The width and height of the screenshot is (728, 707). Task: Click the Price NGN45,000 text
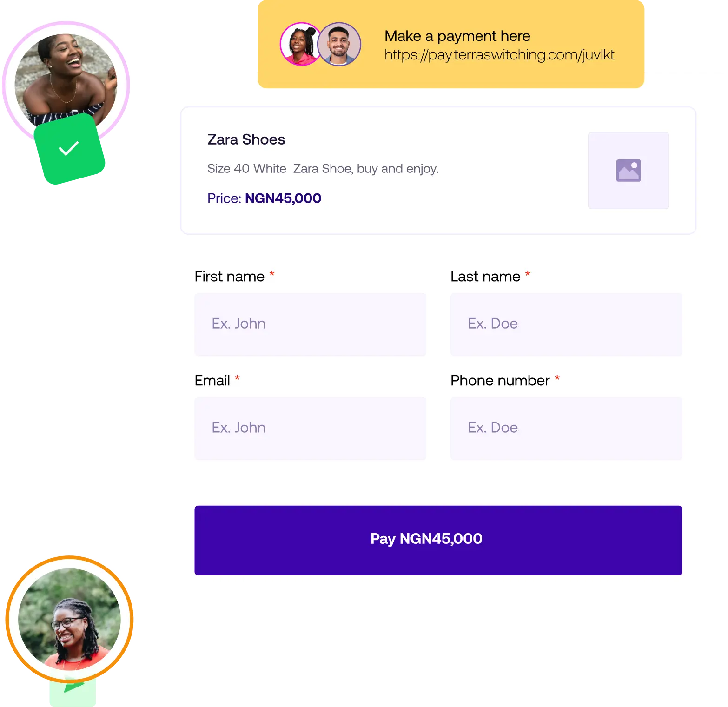(264, 198)
